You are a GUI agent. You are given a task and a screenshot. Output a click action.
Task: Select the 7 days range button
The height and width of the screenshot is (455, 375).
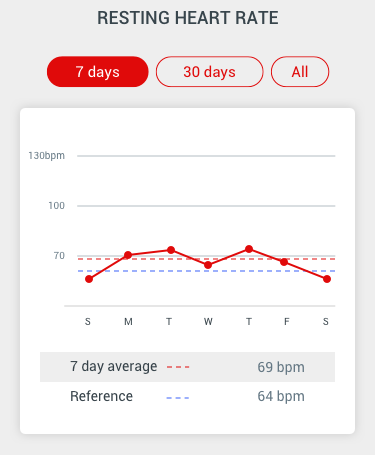click(x=98, y=72)
